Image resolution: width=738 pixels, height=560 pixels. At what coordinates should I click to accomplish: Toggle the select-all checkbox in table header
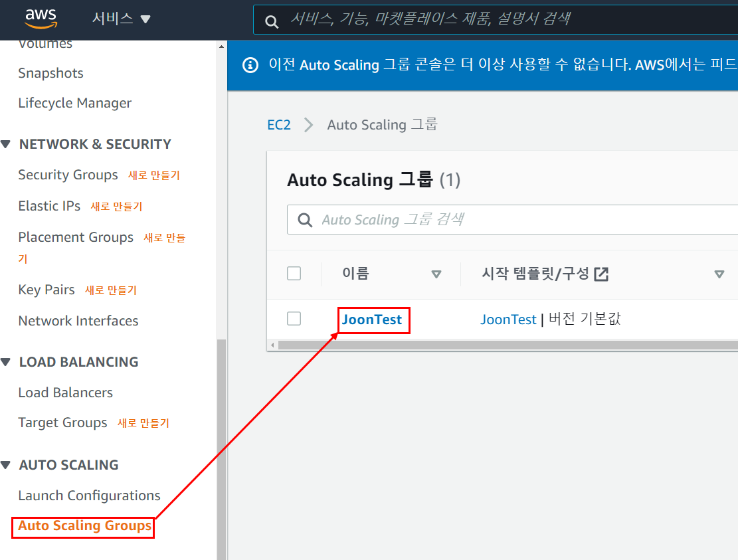pyautogui.click(x=294, y=274)
